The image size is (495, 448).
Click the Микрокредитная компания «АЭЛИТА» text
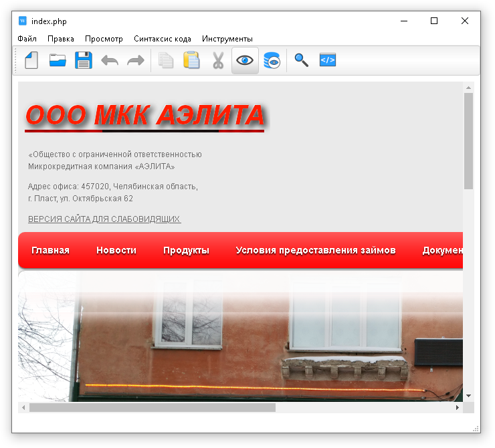[x=101, y=166]
